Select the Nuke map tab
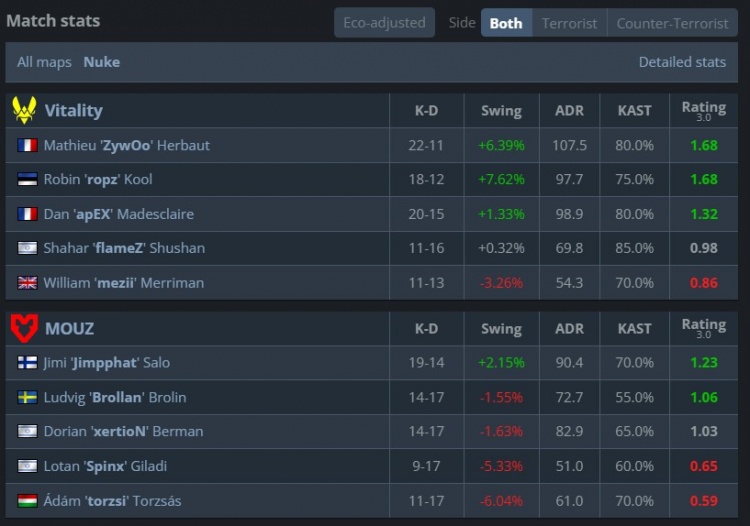This screenshot has width=750, height=526. click(x=101, y=62)
